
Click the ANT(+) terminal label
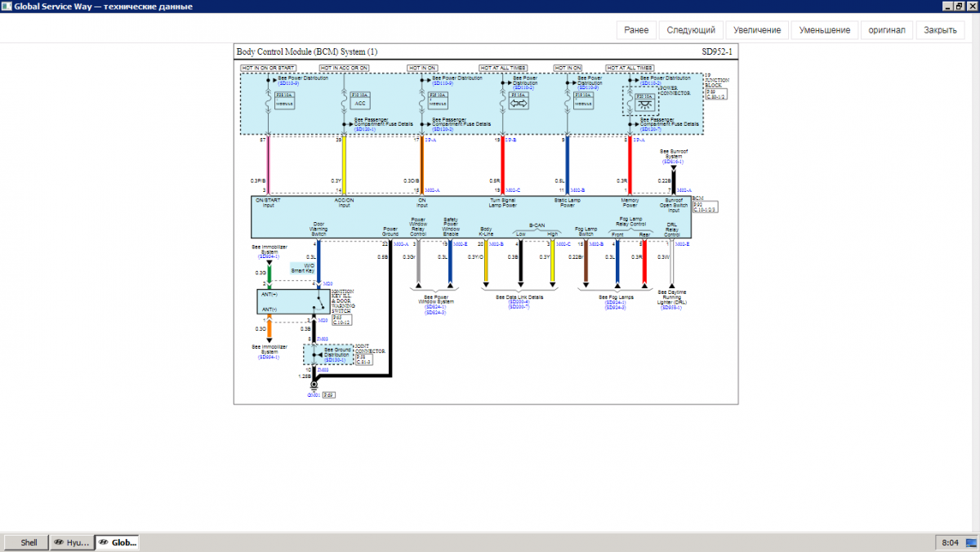point(269,295)
